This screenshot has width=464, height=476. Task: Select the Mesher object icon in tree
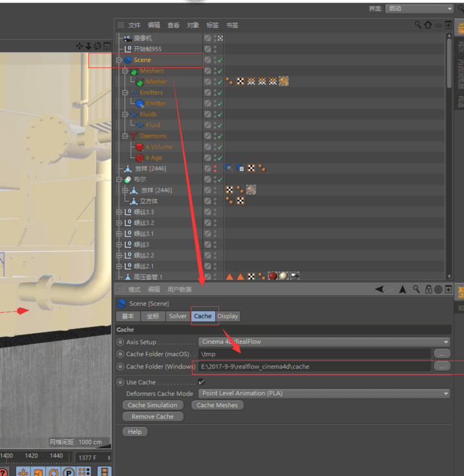140,82
